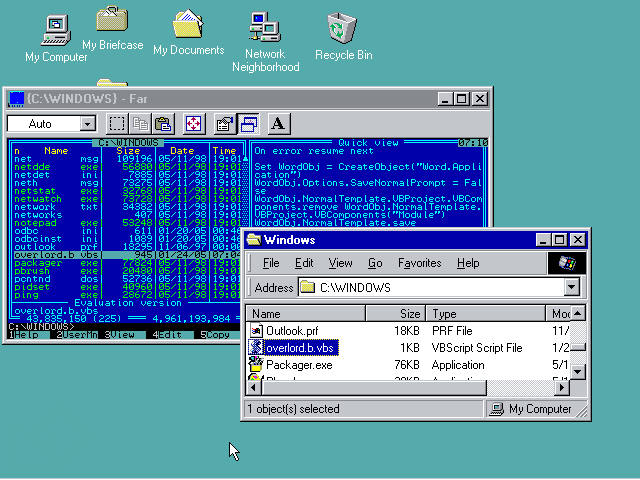Click the explorer vertical scrollbar thumb
Viewport: 640px width, 480px height.
(578, 347)
